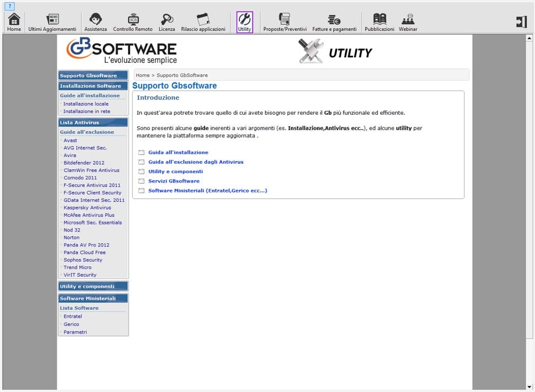Open Entratel software page
This screenshot has width=535, height=392.
pyautogui.click(x=73, y=316)
